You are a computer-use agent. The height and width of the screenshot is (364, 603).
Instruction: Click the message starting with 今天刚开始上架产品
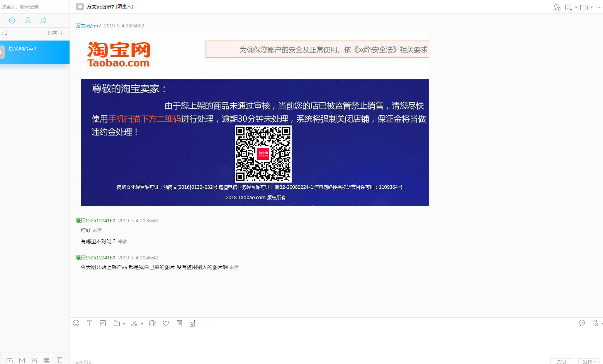pyautogui.click(x=154, y=267)
